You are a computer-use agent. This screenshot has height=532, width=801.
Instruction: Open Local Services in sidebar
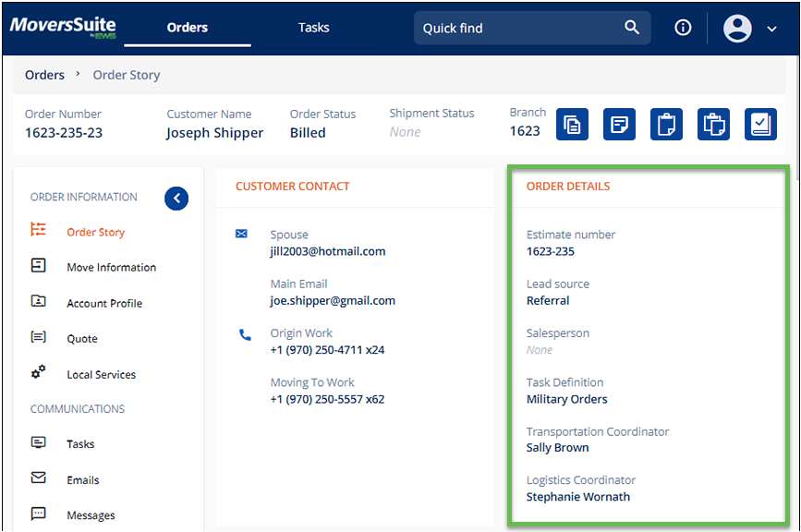pos(101,375)
